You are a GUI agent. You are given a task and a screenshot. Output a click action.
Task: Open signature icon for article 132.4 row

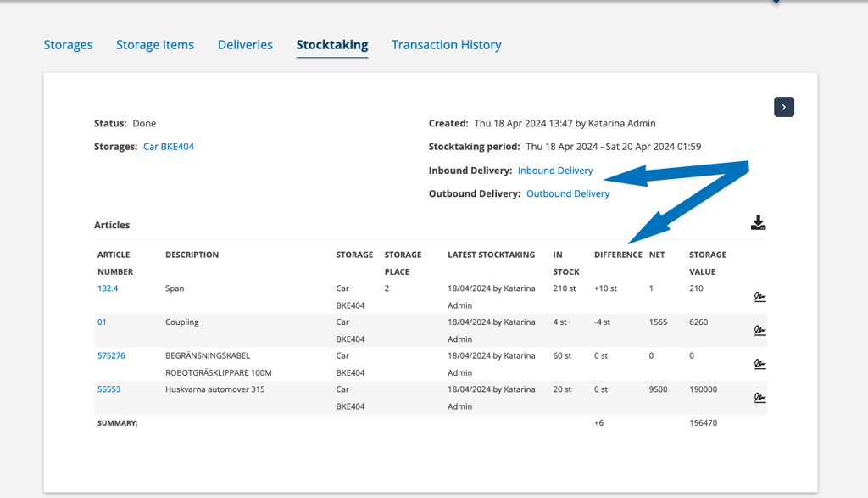pos(759,297)
